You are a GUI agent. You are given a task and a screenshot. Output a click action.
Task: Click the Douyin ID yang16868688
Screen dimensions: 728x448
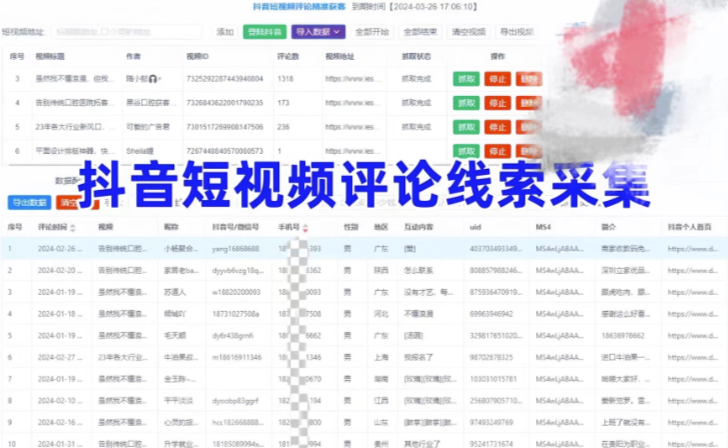(x=235, y=249)
